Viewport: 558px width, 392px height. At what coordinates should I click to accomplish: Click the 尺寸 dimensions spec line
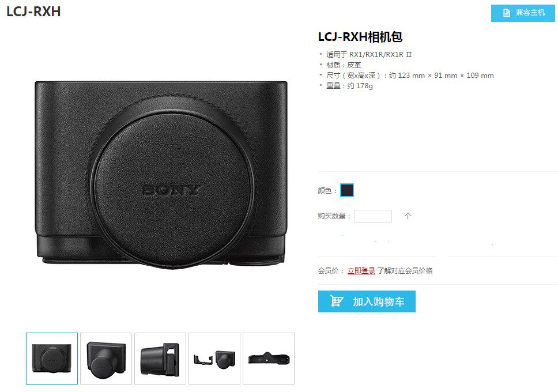410,76
